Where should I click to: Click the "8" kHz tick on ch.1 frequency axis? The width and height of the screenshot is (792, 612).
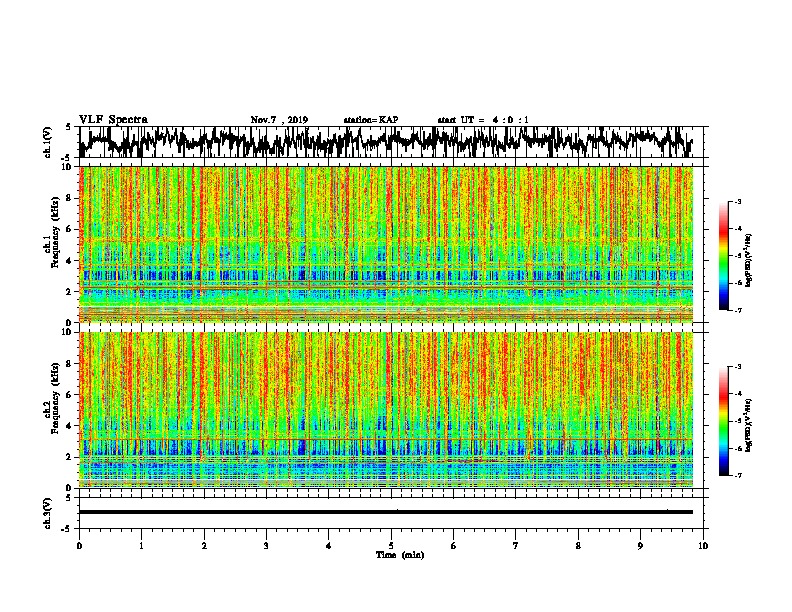(x=69, y=198)
